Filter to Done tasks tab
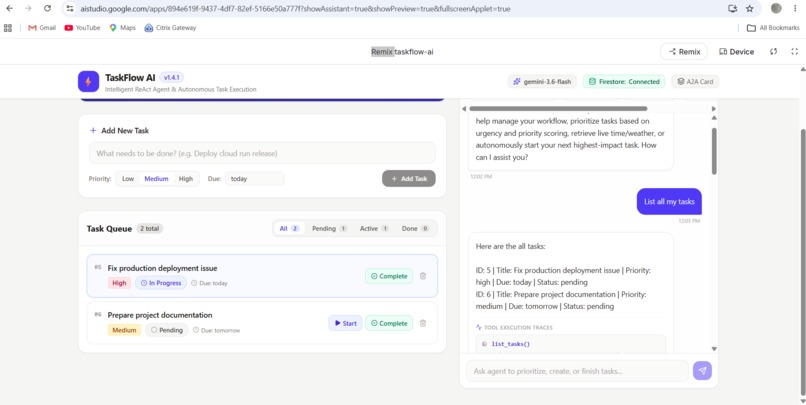The height and width of the screenshot is (405, 806). (415, 228)
